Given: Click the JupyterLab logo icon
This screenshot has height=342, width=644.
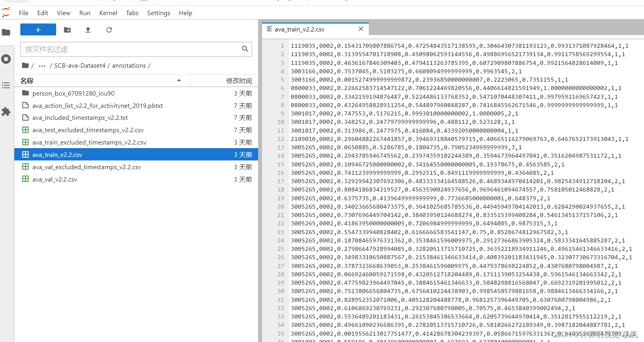Looking at the screenshot, I should click(6, 12).
